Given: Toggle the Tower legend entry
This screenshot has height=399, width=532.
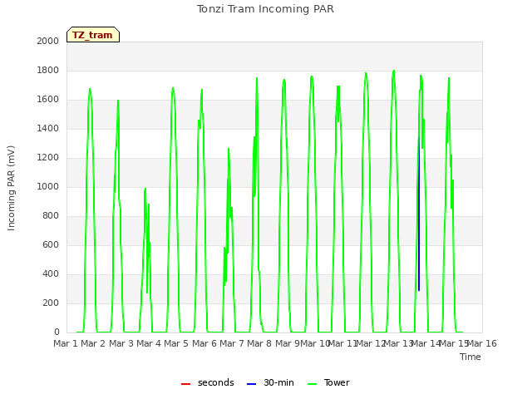Looking at the screenshot, I should point(328,382).
